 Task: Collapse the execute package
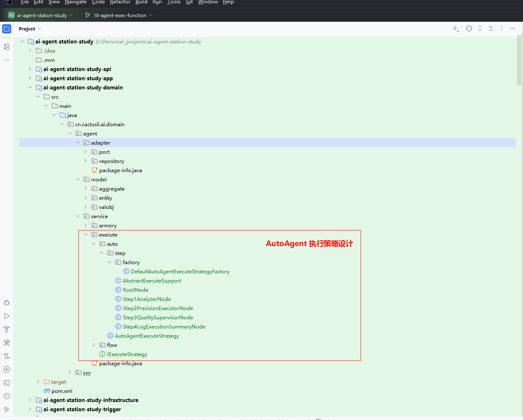[x=86, y=235]
